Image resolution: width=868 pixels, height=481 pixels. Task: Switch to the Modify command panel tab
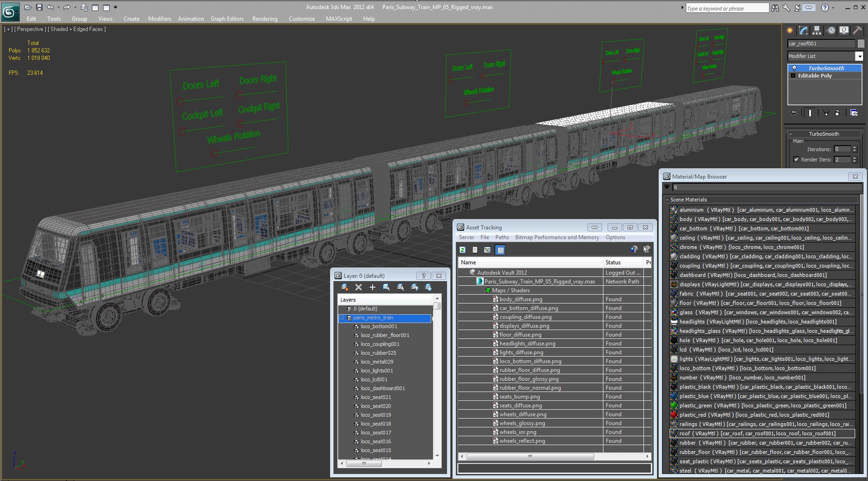coord(803,30)
